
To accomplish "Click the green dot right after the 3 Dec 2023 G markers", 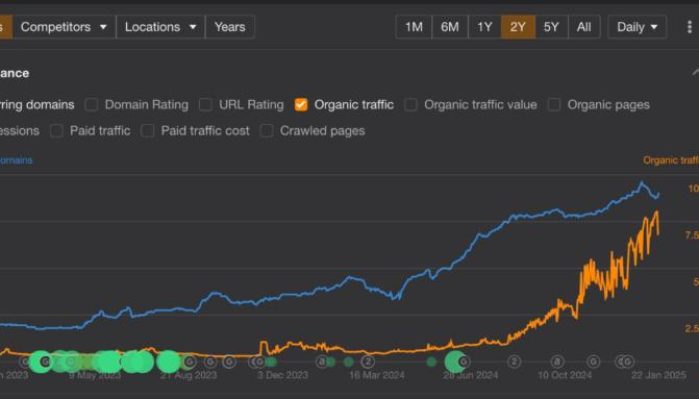I will [271, 362].
